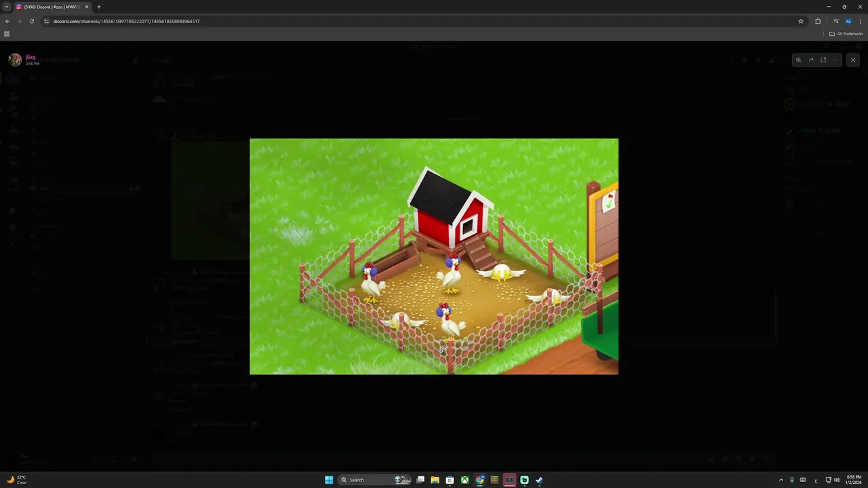
Task: Zoom the image using the magnifier icon
Action: pyautogui.click(x=798, y=60)
